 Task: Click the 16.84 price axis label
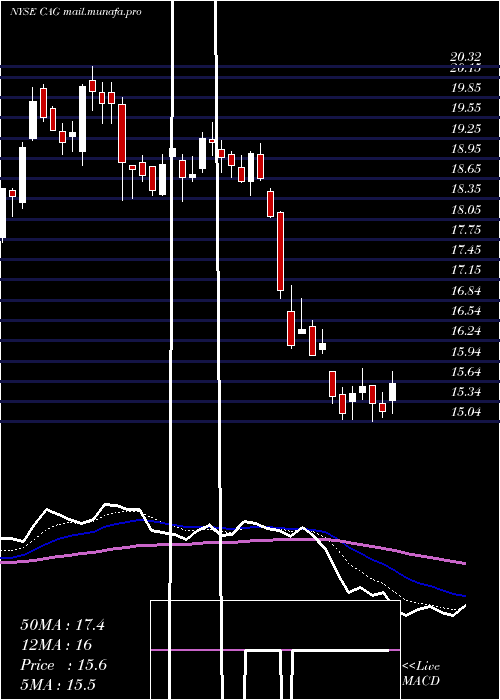[466, 291]
